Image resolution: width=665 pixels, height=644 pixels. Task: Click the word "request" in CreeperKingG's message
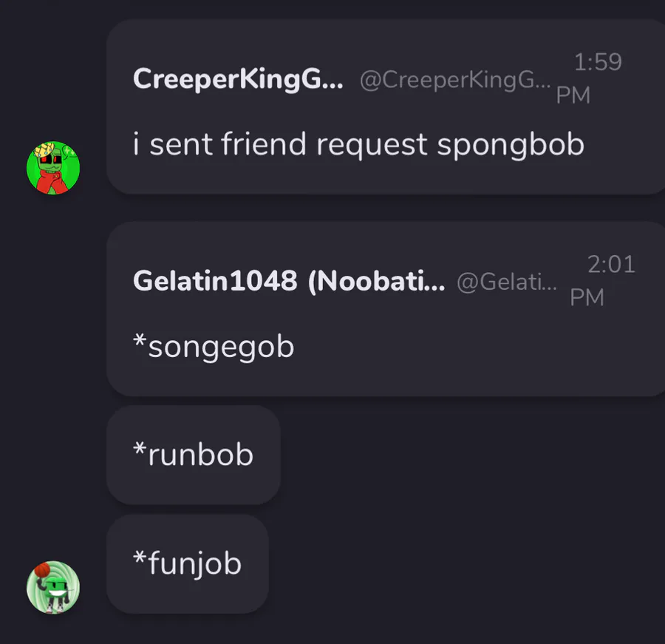(372, 144)
